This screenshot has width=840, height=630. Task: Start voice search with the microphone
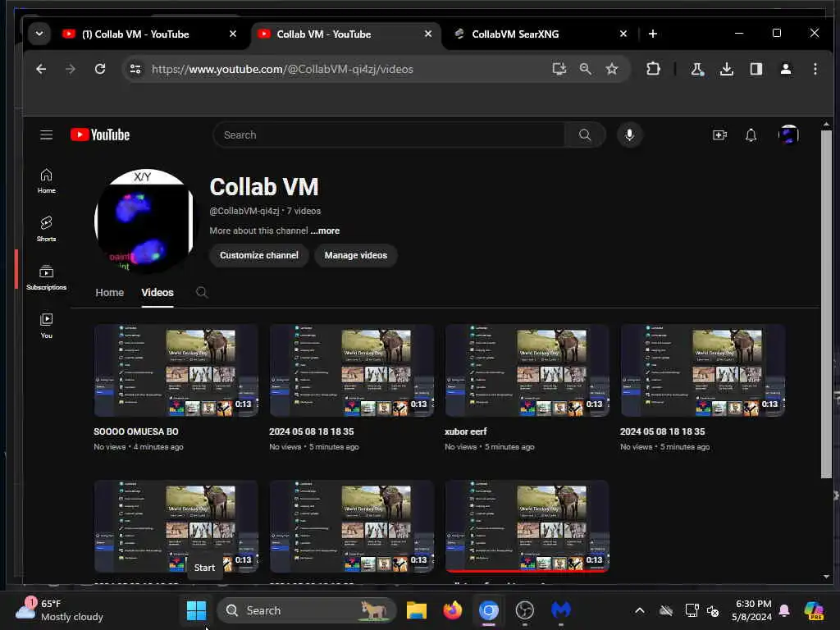[x=629, y=135]
